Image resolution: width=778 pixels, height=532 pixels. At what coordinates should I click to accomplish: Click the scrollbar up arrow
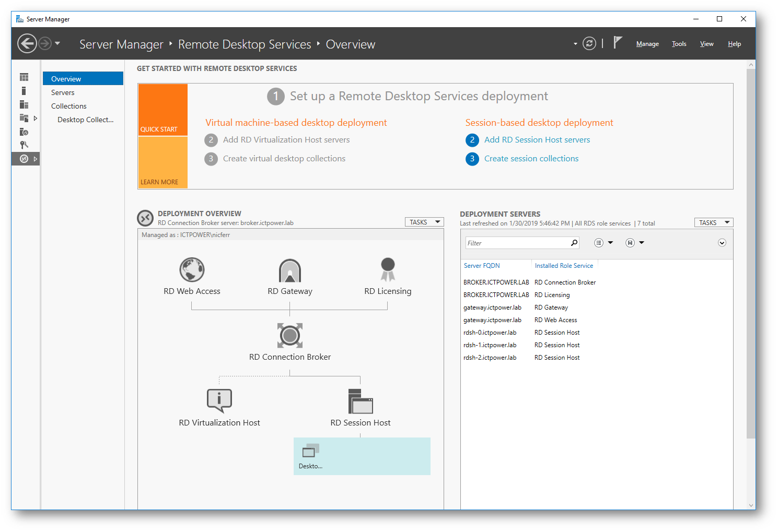pos(751,65)
